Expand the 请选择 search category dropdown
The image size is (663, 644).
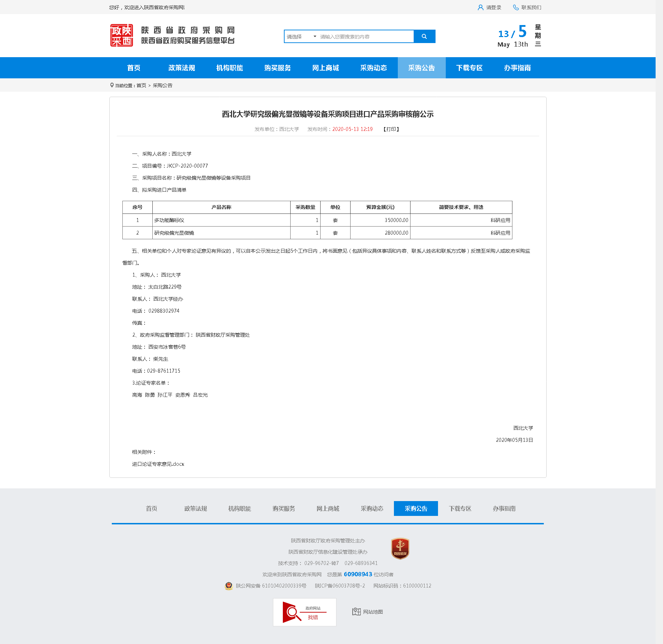[301, 37]
